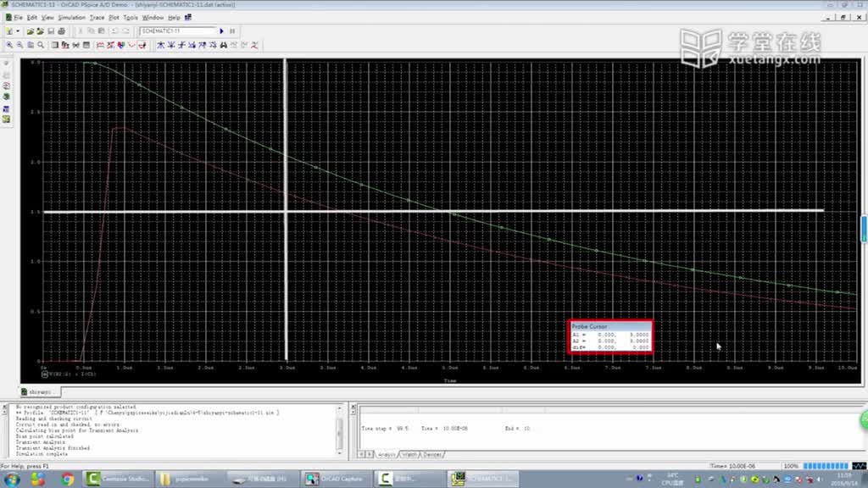Click the Undo toolbar icon

pos(115,31)
